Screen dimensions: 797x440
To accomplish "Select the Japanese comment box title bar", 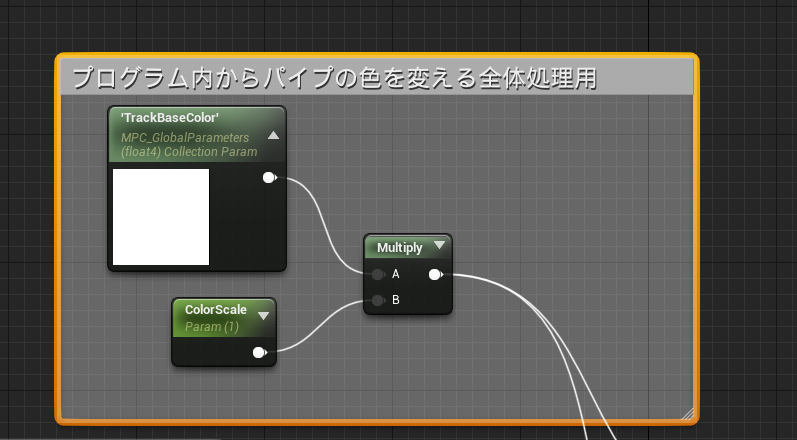I will (x=377, y=77).
